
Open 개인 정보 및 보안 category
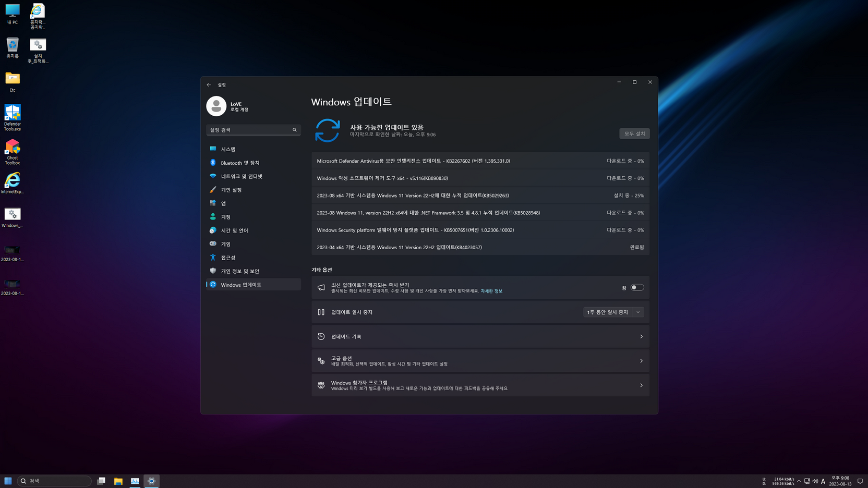[254, 271]
